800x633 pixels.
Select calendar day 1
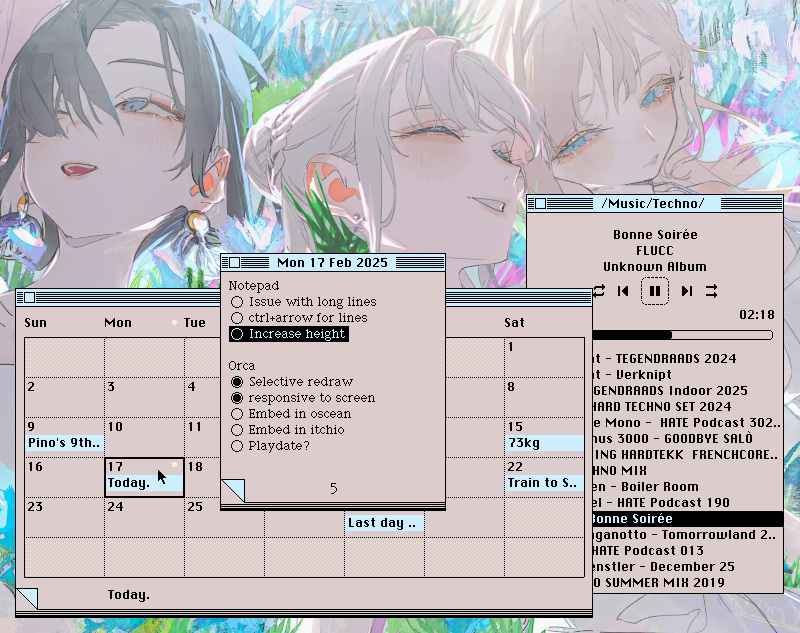click(x=544, y=358)
